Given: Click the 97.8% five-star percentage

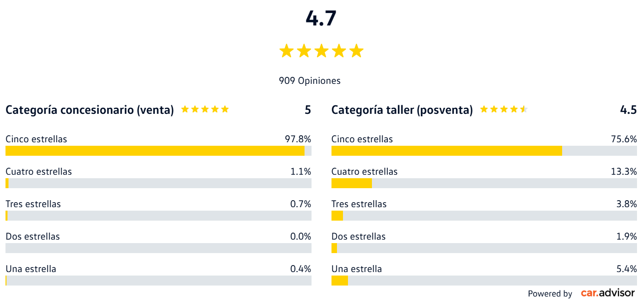Looking at the screenshot, I should (298, 139).
